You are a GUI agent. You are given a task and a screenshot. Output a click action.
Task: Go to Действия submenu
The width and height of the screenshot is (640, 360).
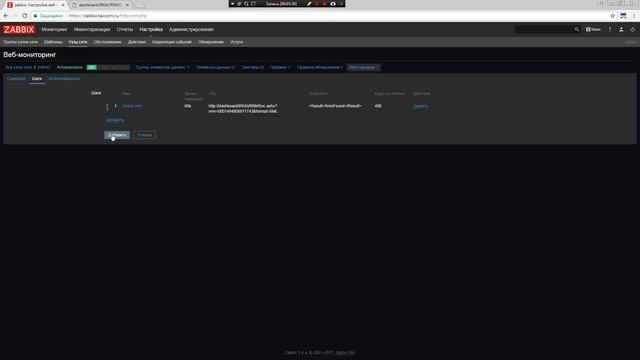tap(137, 42)
